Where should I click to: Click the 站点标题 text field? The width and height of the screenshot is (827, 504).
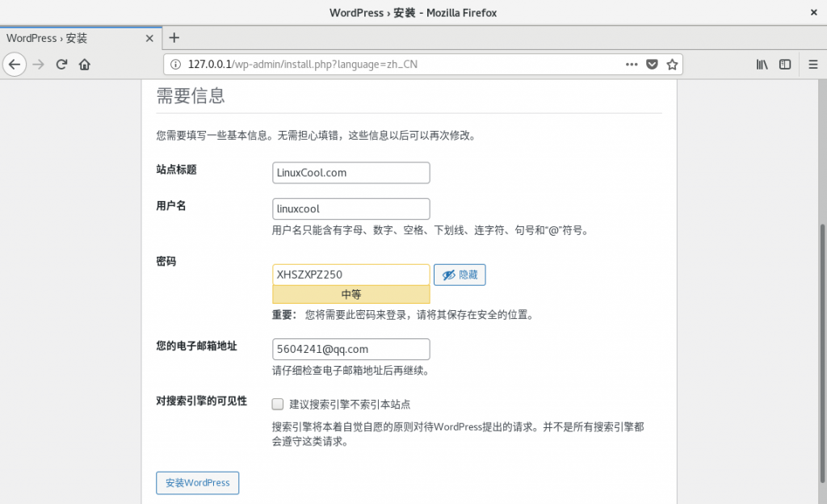tap(351, 172)
